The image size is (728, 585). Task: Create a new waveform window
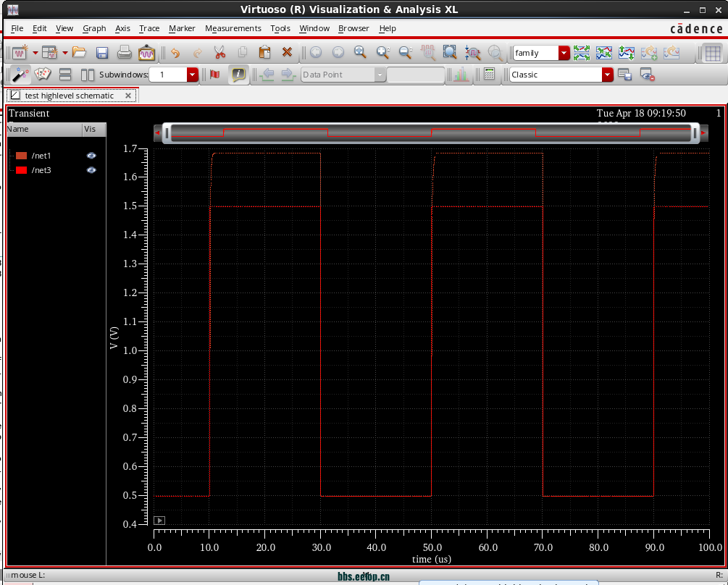click(x=20, y=52)
